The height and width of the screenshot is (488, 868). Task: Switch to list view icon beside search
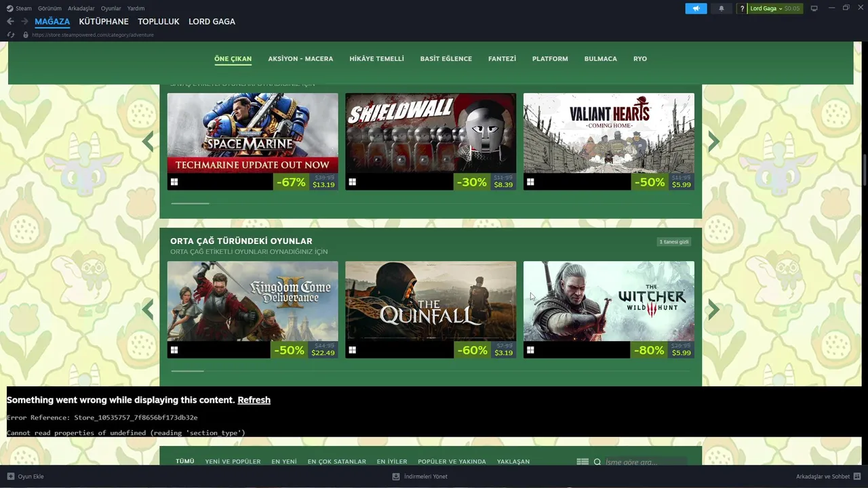[x=583, y=462]
